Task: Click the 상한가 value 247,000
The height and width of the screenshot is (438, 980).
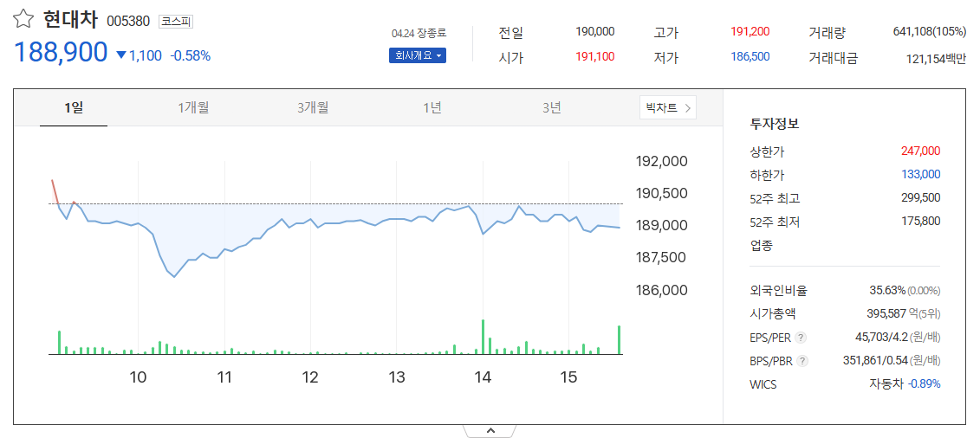Action: tap(920, 151)
